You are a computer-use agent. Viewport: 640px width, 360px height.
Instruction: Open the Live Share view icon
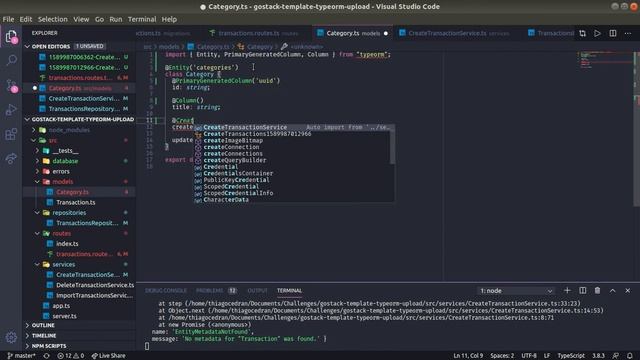[11, 158]
